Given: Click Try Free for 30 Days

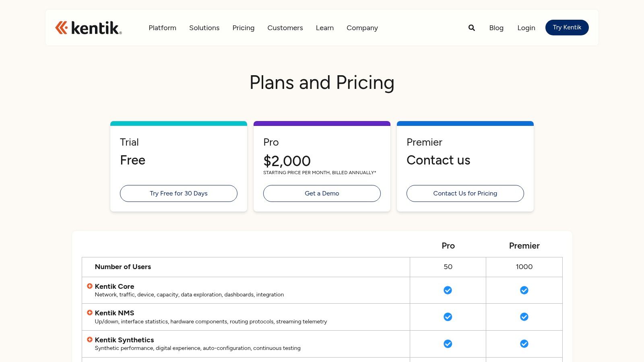Looking at the screenshot, I should pos(178,193).
